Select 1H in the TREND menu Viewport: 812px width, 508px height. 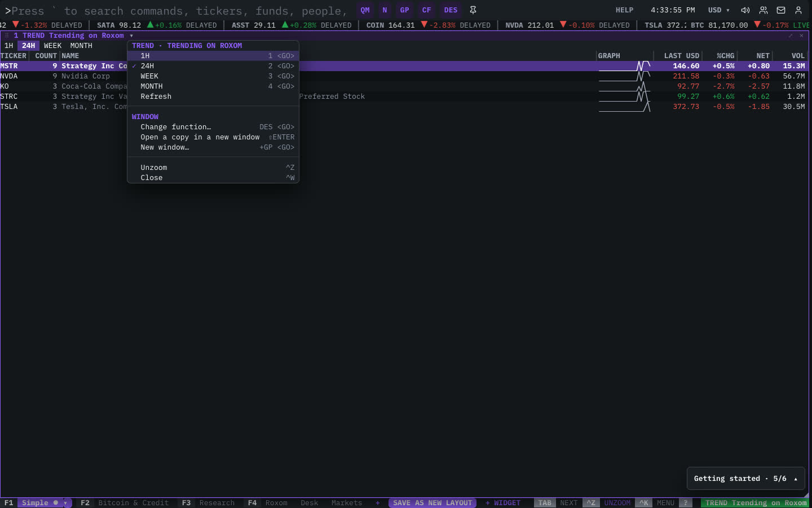point(213,56)
